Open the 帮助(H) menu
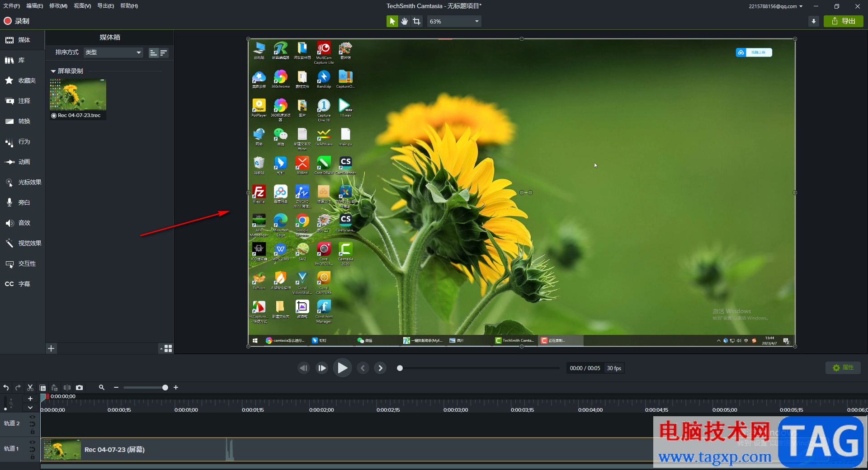The image size is (868, 470). click(129, 6)
